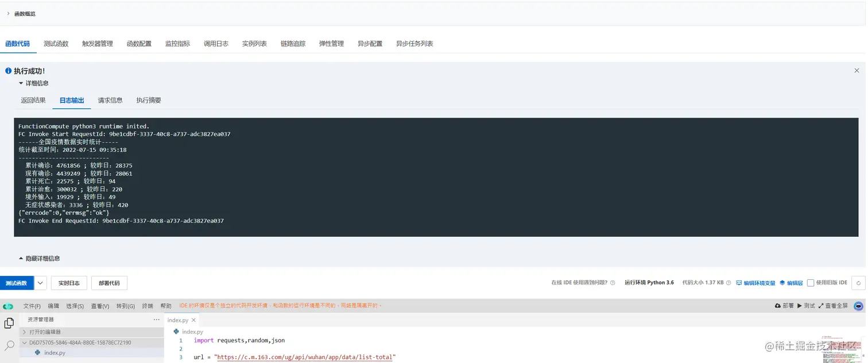Switch to the 函数代码 tab

[x=17, y=44]
